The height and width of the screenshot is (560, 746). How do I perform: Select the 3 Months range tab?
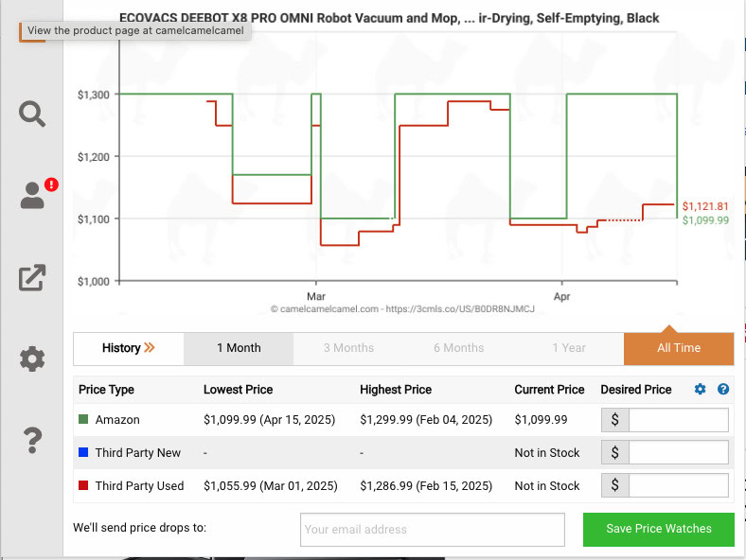(x=348, y=348)
